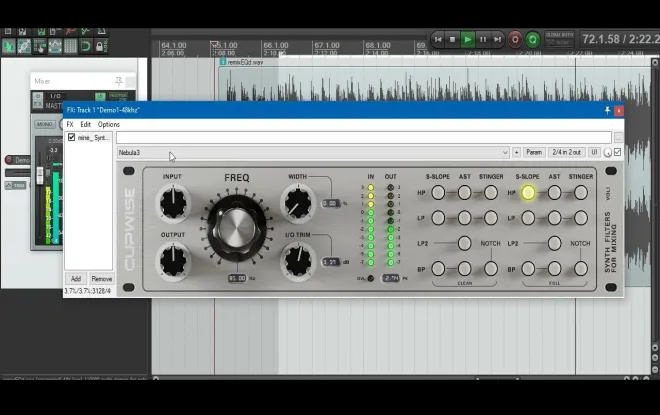Enable Clean NOTCH filter button
Viewport: 660px width, 415px height.
pos(491,269)
